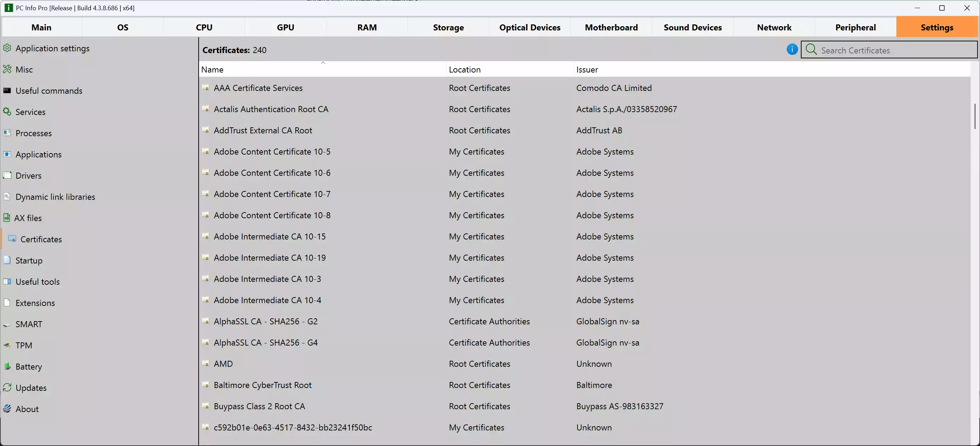Open the CPU tab
Image resolution: width=980 pixels, height=446 pixels.
pos(204,27)
